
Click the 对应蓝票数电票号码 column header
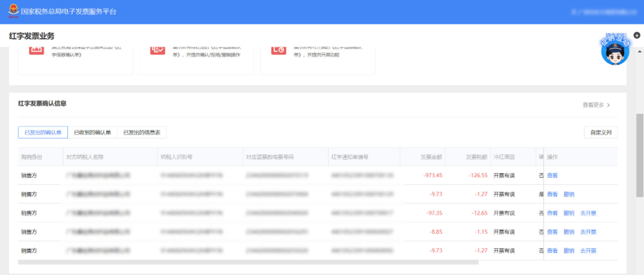pos(286,157)
